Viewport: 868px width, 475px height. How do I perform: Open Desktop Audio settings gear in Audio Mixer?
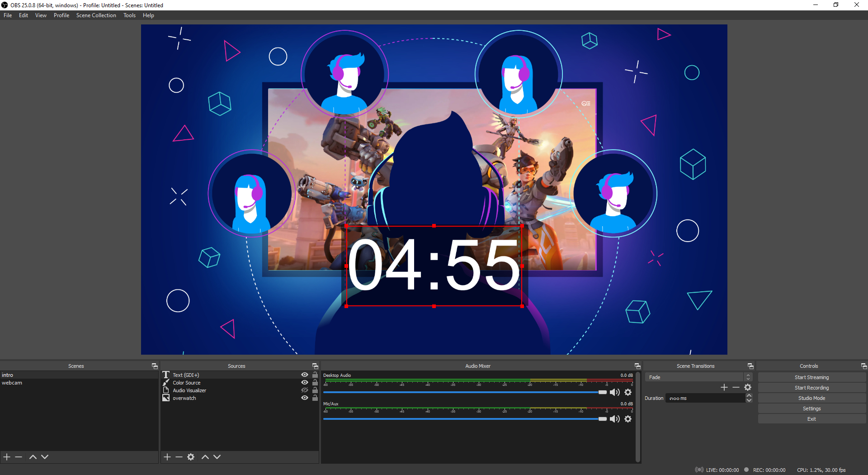pyautogui.click(x=628, y=392)
